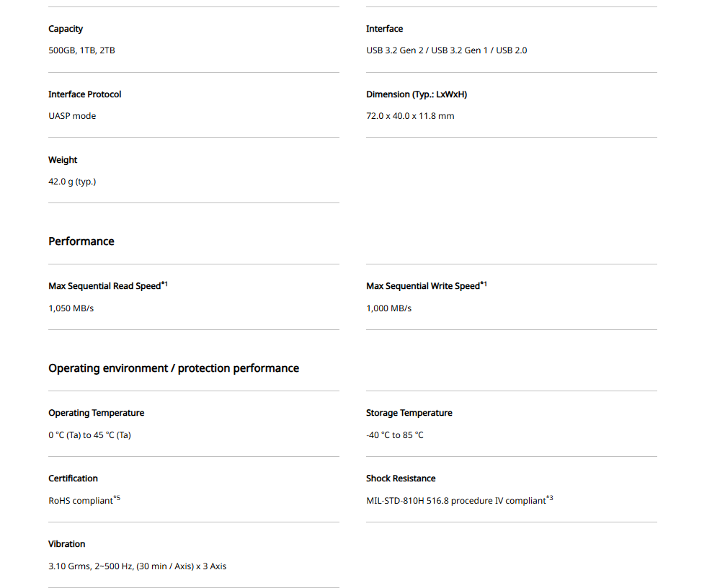Select the Capacity label
The height and width of the screenshot is (588, 725).
(66, 29)
